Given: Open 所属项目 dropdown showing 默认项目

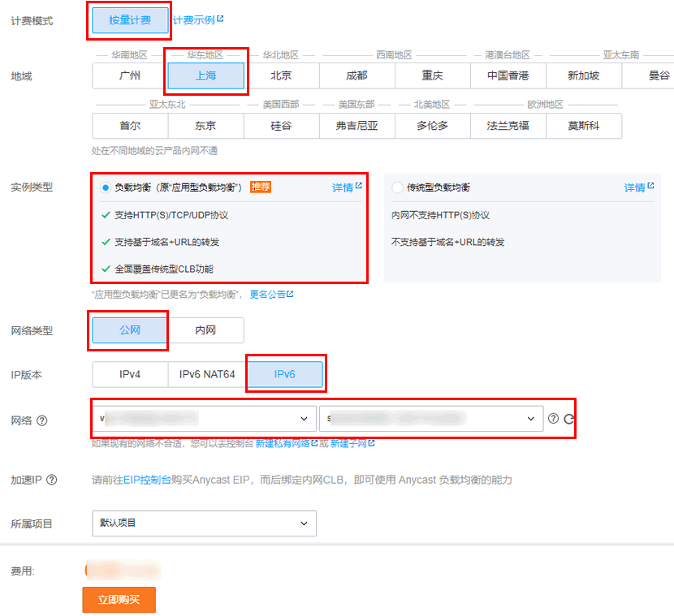Looking at the screenshot, I should click(x=204, y=523).
